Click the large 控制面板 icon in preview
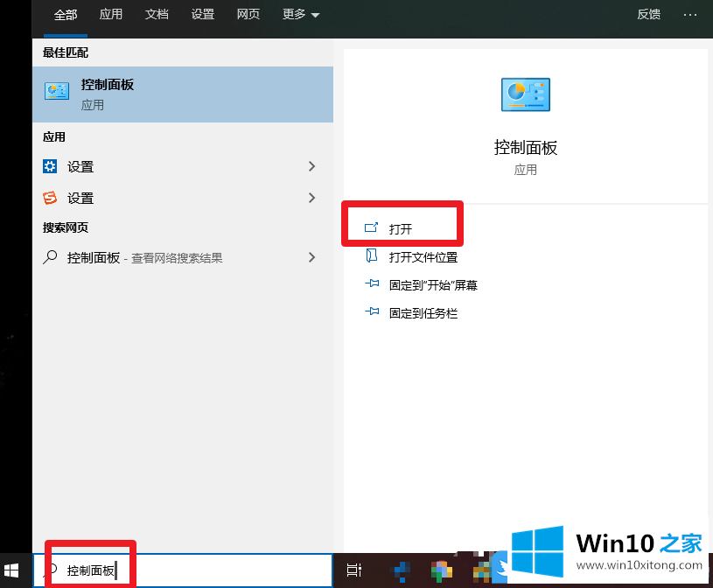This screenshot has width=713, height=588. [526, 94]
